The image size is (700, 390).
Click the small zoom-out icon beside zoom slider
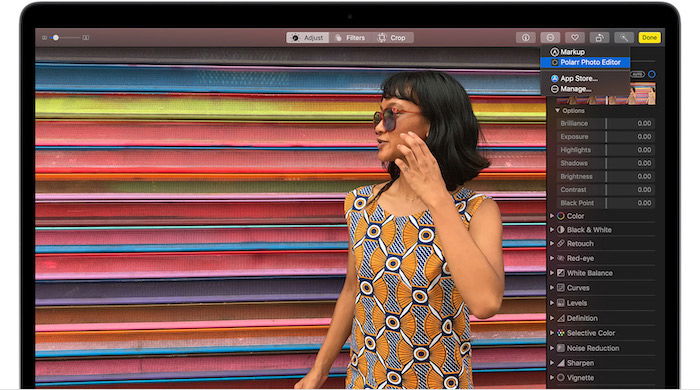44,37
